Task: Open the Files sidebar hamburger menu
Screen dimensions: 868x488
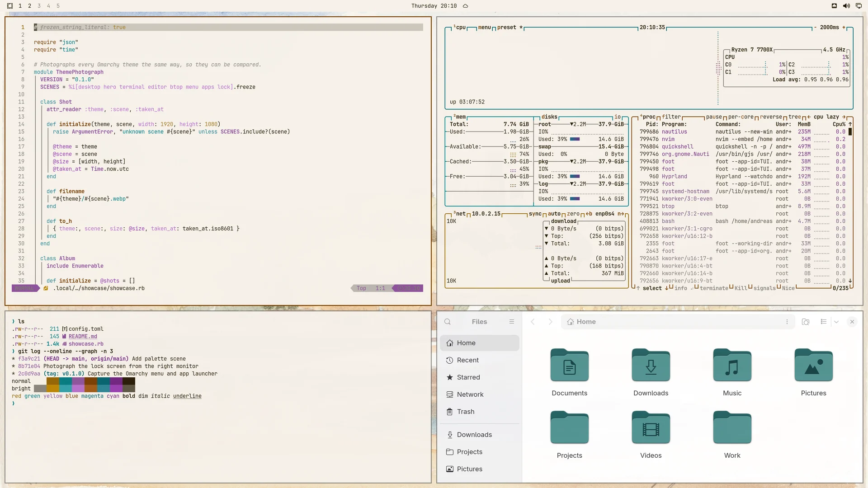Action: (512, 322)
